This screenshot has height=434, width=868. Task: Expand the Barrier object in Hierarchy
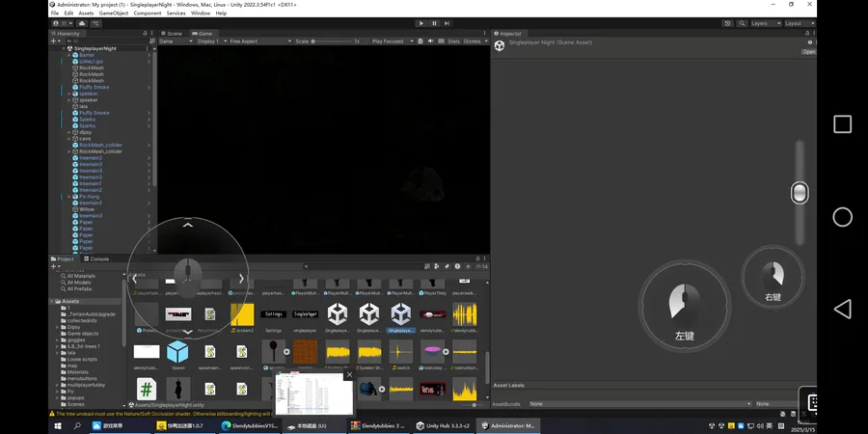pyautogui.click(x=69, y=55)
